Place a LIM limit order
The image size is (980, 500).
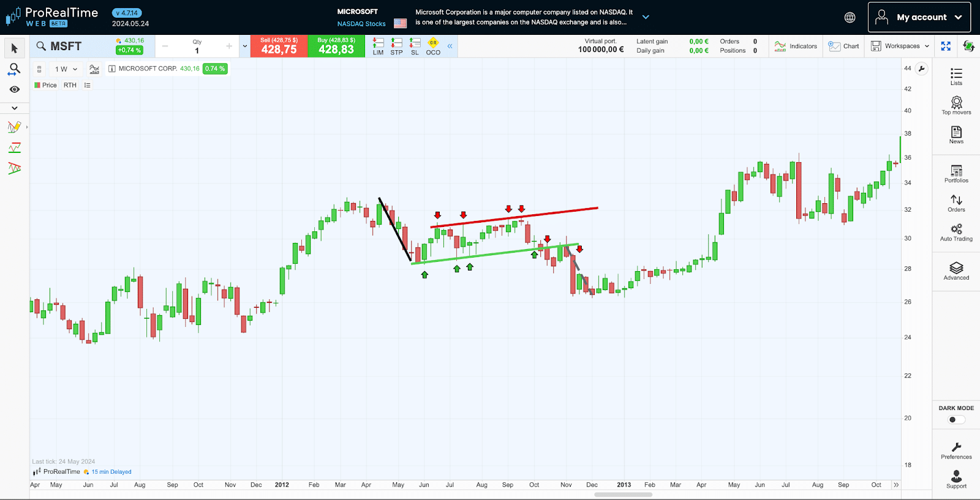[378, 47]
